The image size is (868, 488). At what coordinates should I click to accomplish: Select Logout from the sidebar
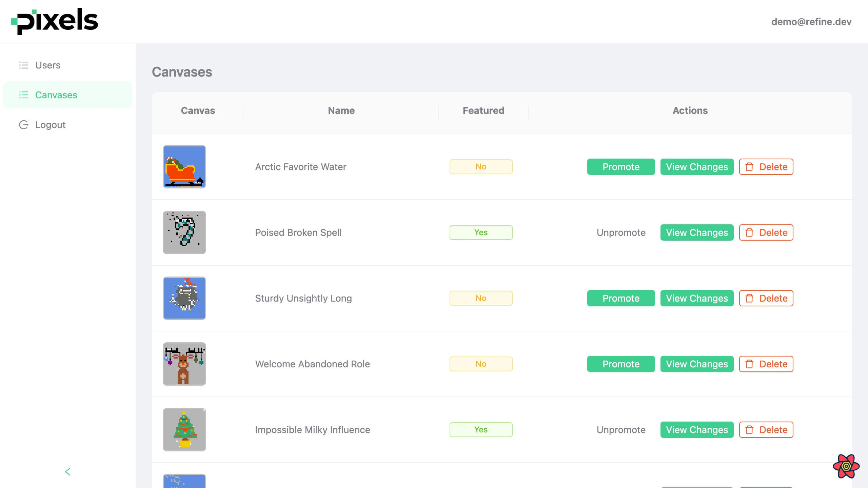point(50,125)
